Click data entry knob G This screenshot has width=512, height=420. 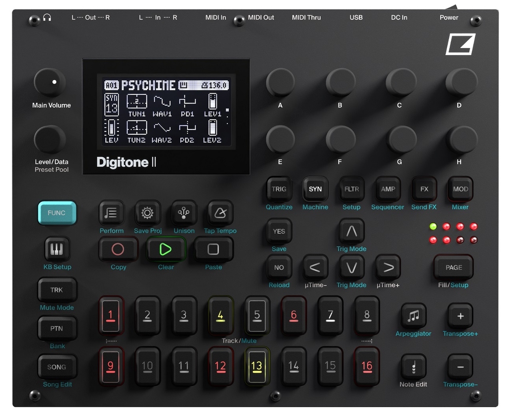tap(400, 140)
